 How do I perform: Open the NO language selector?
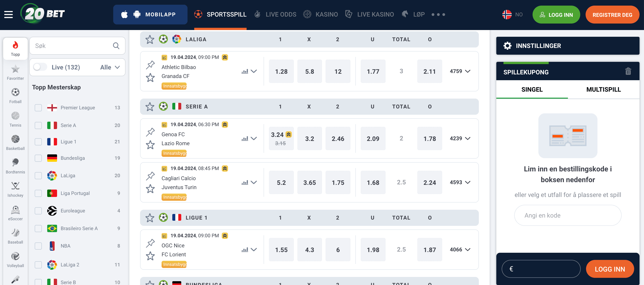click(512, 15)
